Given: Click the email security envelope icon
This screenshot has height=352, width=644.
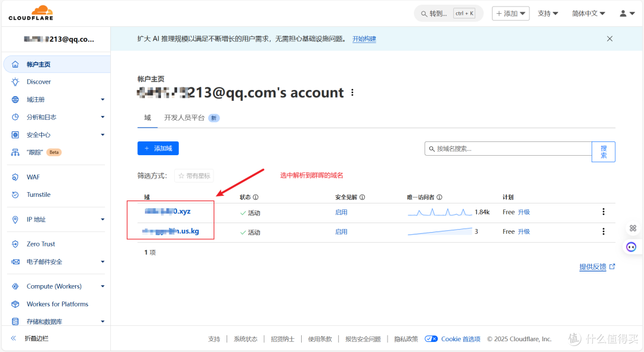Looking at the screenshot, I should click(15, 262).
